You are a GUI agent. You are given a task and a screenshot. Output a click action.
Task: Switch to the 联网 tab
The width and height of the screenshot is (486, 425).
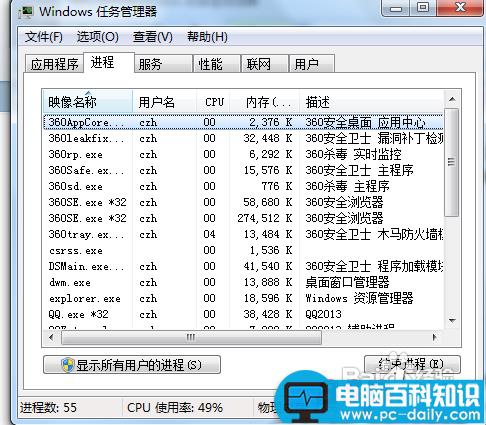pyautogui.click(x=265, y=64)
